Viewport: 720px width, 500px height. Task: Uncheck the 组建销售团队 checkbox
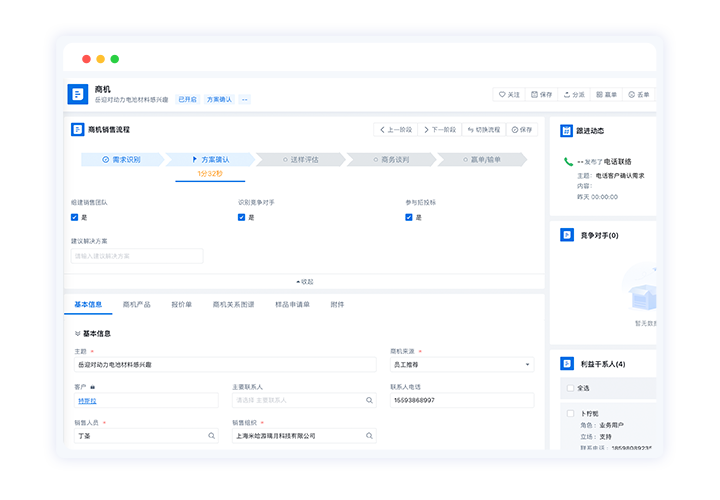coord(75,217)
